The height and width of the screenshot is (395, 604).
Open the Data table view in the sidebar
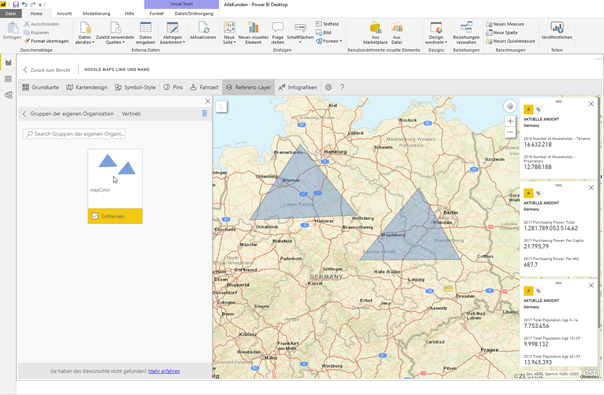[x=8, y=79]
